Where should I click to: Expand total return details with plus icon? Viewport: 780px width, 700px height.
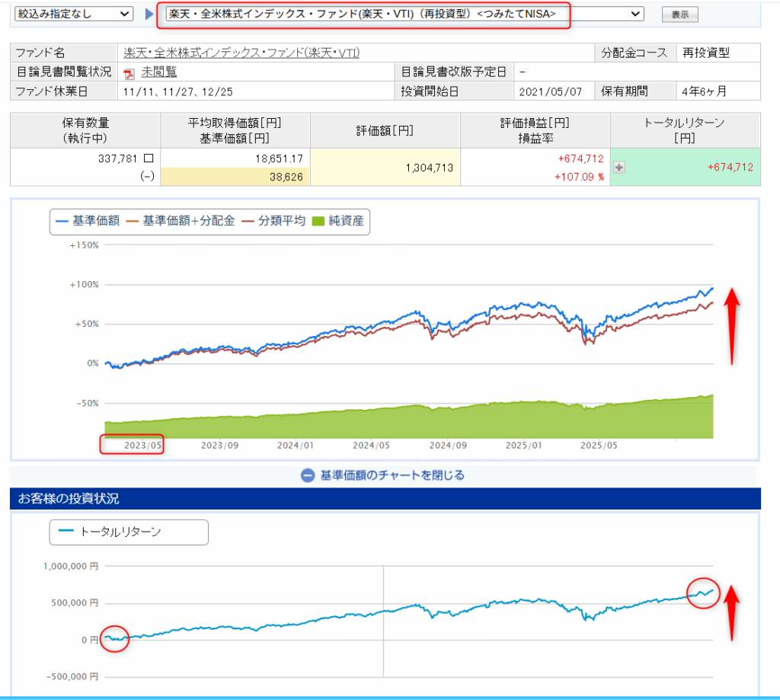point(619,168)
